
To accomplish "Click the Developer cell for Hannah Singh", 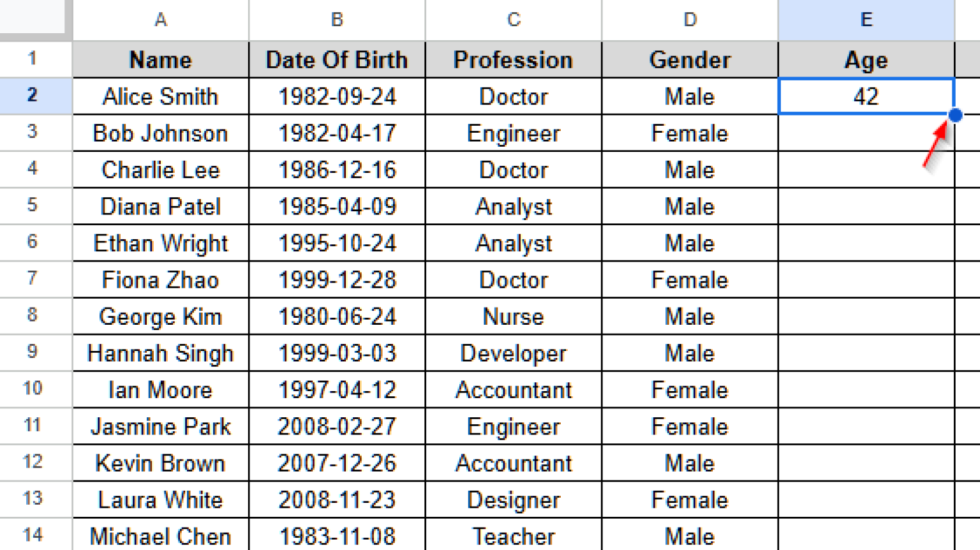I will (513, 353).
